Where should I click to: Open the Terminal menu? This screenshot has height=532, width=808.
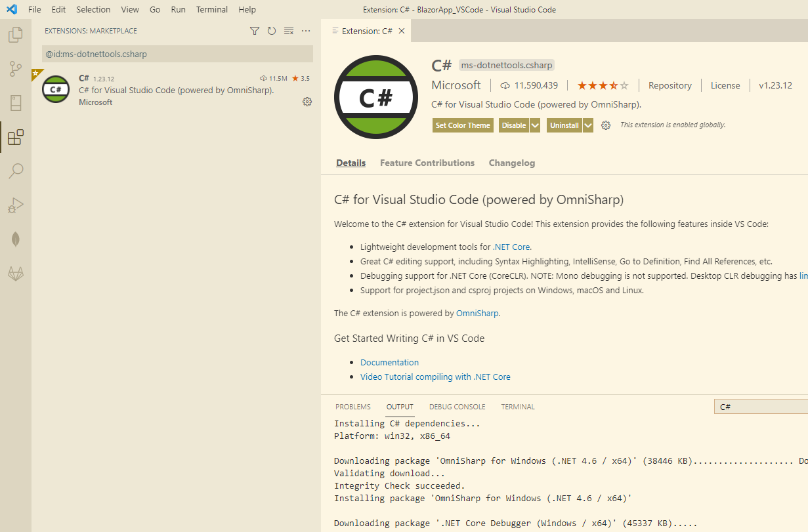tap(212, 10)
